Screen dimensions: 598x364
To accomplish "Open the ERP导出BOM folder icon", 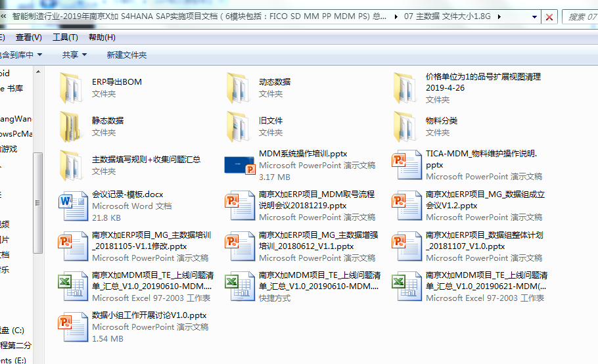I will pos(69,88).
